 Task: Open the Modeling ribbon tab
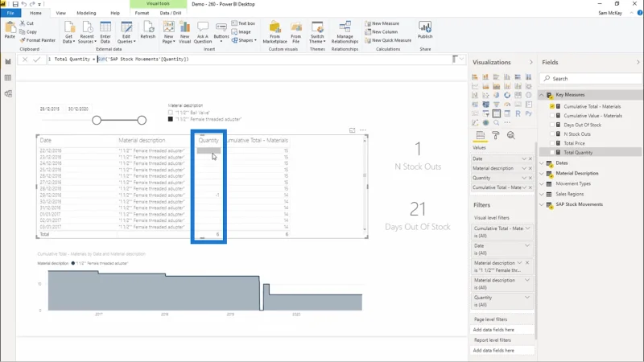86,13
